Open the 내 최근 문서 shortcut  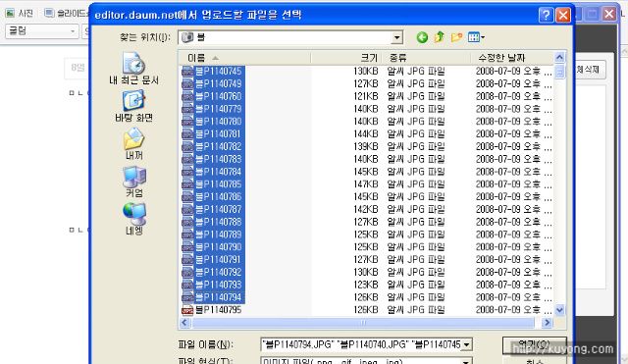(133, 69)
